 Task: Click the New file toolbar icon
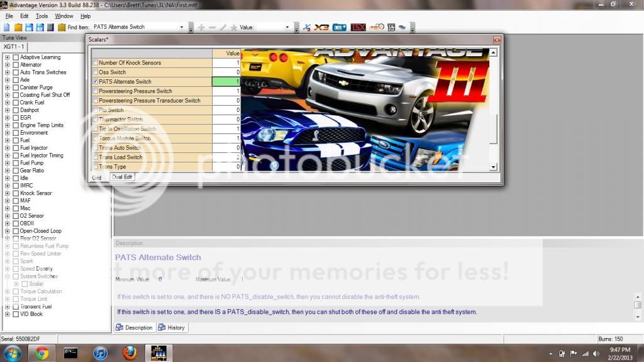(6, 28)
